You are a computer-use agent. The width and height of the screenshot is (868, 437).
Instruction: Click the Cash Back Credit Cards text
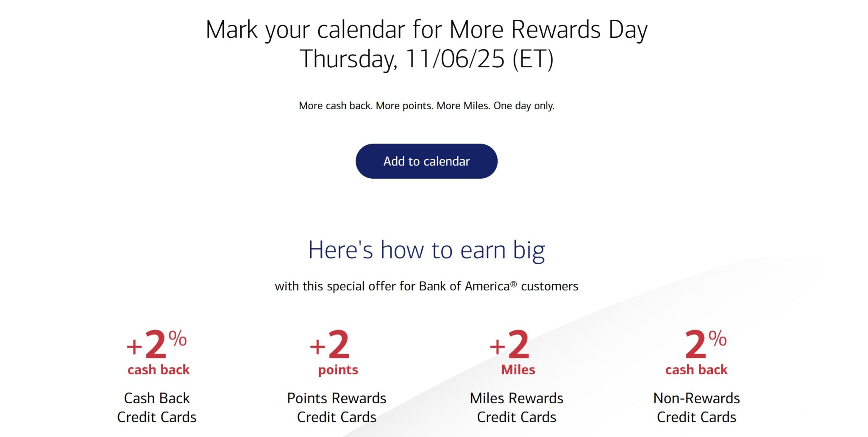pyautogui.click(x=157, y=407)
